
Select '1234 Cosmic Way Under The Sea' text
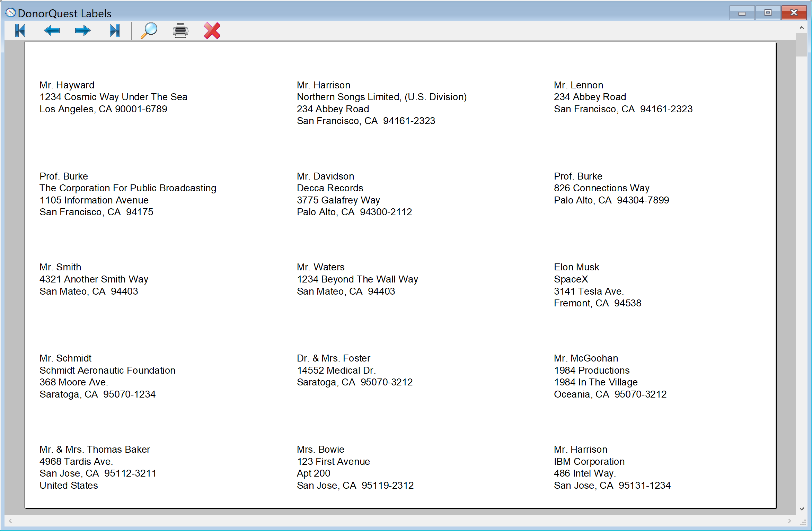click(x=113, y=97)
